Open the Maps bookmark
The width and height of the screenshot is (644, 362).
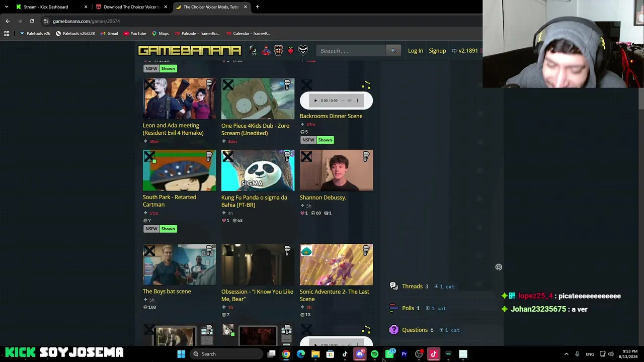160,34
